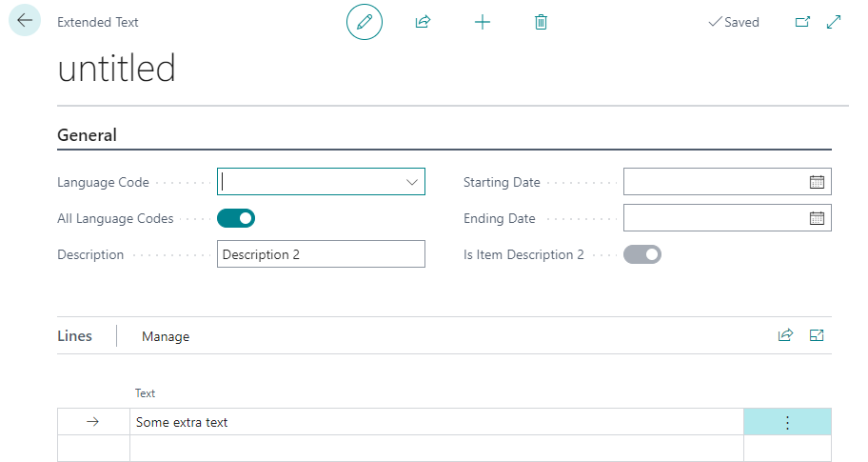Screen dimensions: 868x462
Task: Click the Language Code field label
Action: 104,182
